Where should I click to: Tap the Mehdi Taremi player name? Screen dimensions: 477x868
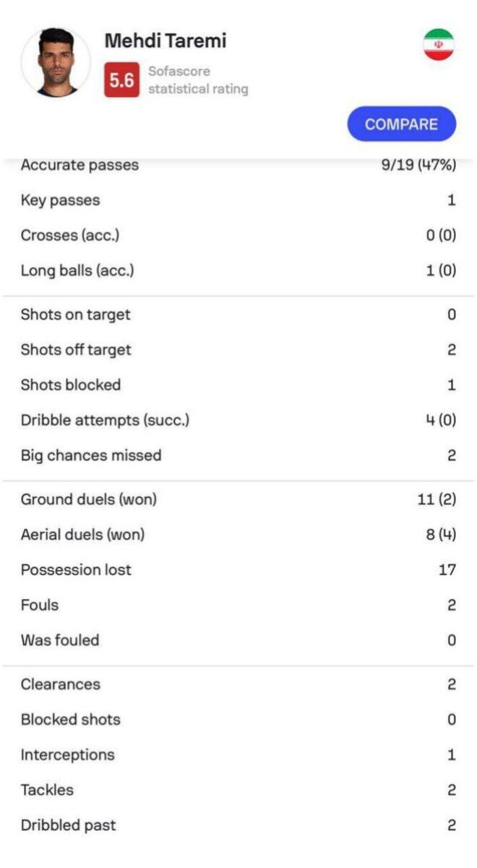click(166, 41)
